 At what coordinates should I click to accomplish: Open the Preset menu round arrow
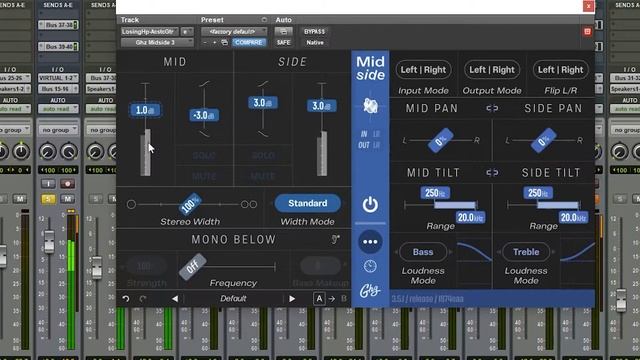264,20
